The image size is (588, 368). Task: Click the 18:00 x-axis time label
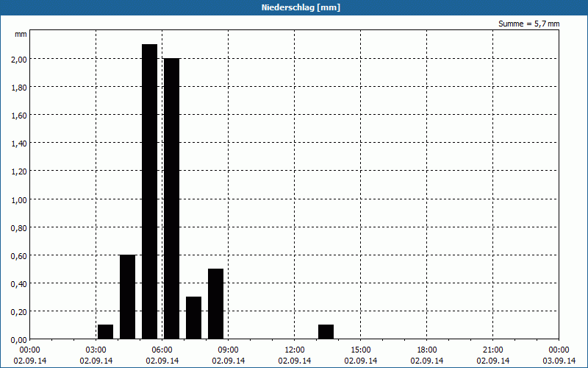[427, 350]
